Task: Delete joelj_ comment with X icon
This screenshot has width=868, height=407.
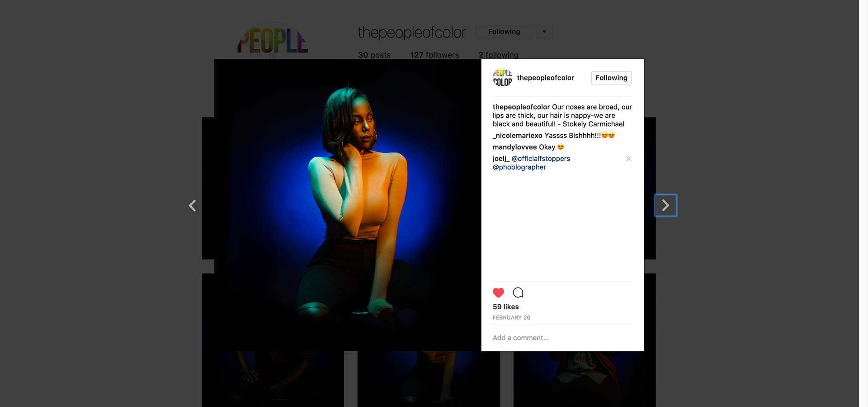Action: pos(628,158)
